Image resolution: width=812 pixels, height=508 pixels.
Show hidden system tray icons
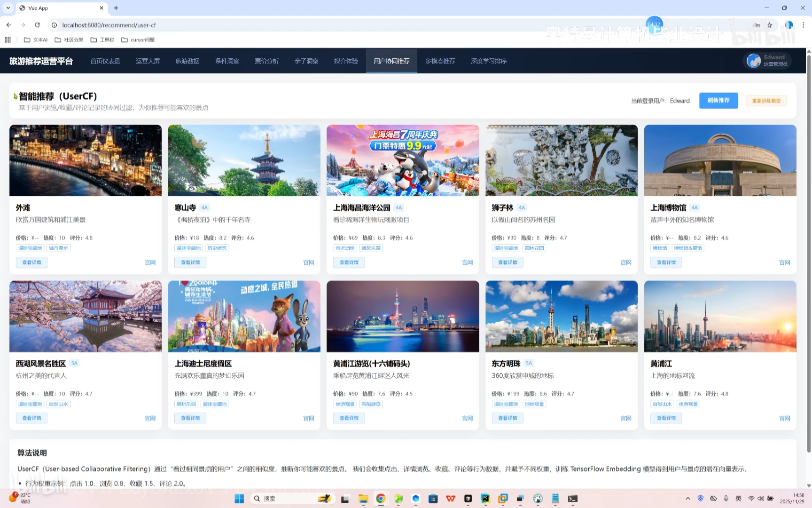click(688, 499)
